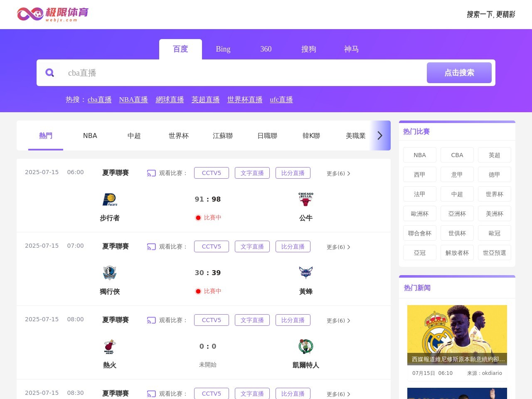Open the Miami Heat team logo
Screen dimensions: 532x399
pos(109,346)
